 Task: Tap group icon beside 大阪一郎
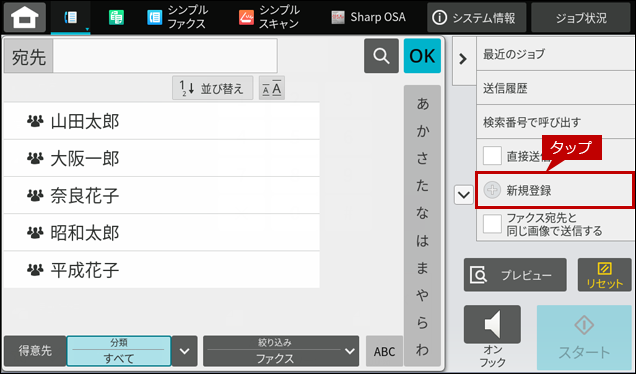35,158
